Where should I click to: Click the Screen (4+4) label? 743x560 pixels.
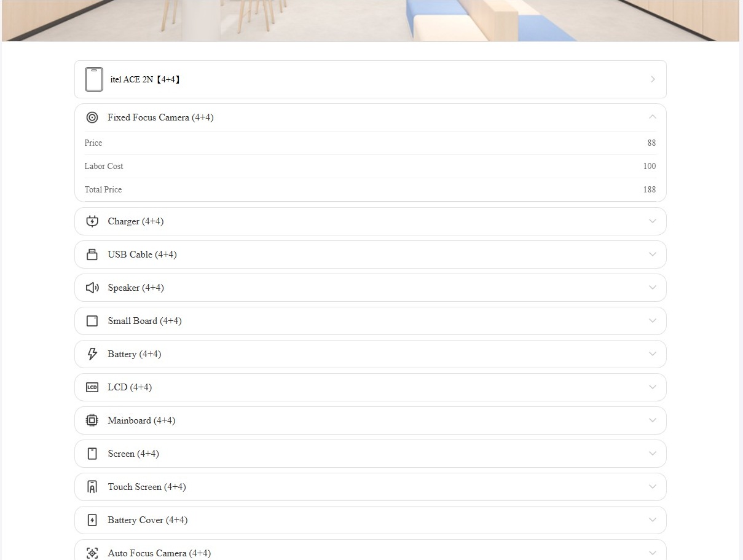pos(133,454)
